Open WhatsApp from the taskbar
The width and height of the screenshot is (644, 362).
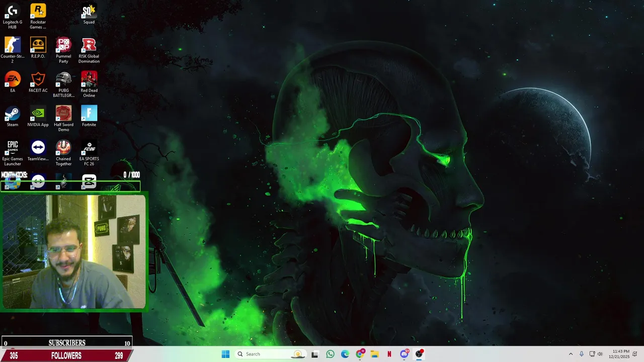[330, 354]
